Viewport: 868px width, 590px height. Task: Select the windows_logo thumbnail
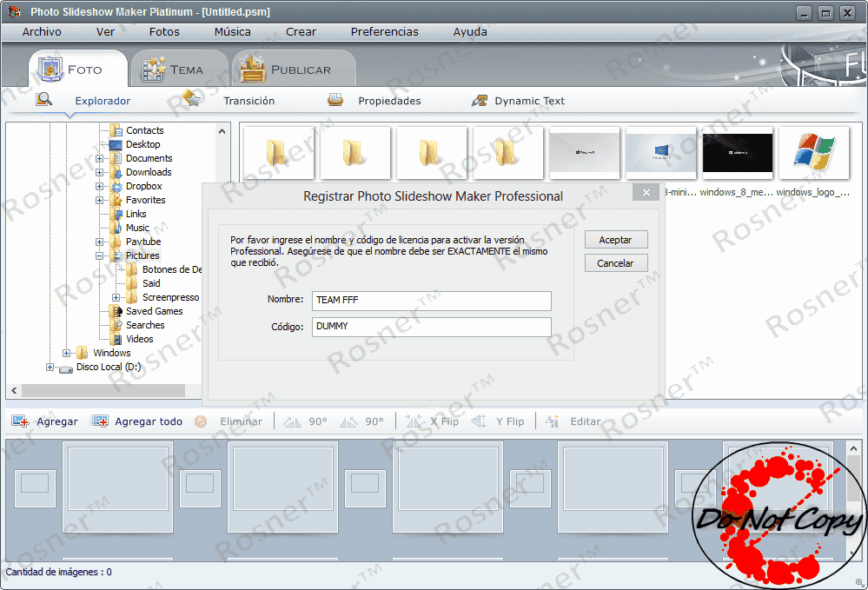pyautogui.click(x=814, y=153)
